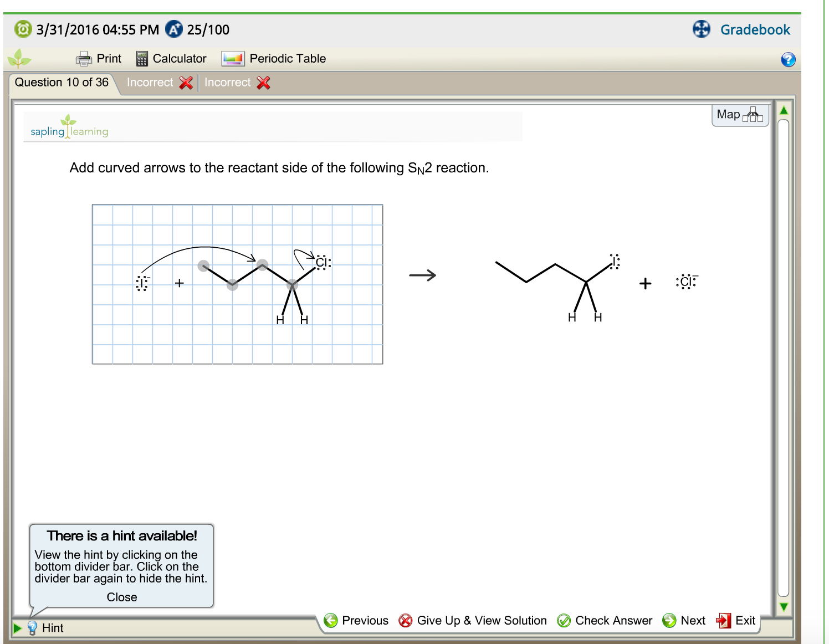Click the scrollbar up arrow
The height and width of the screenshot is (644, 829).
[x=784, y=109]
